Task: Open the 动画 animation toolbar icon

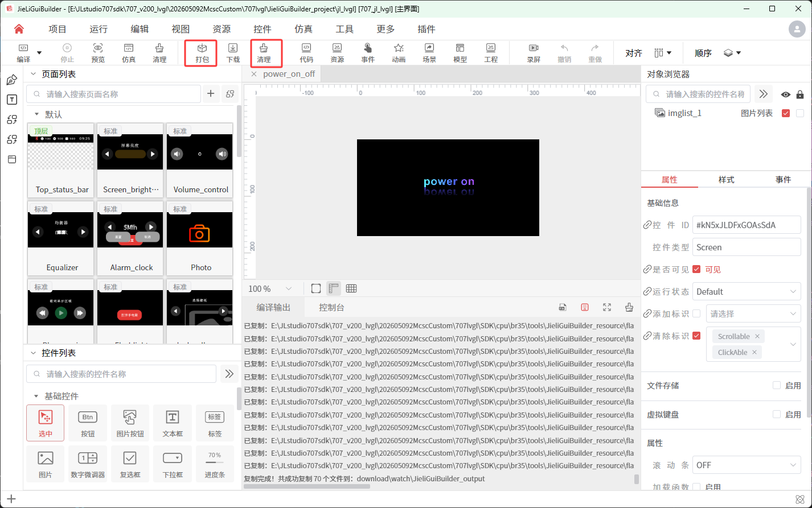Action: pyautogui.click(x=399, y=53)
